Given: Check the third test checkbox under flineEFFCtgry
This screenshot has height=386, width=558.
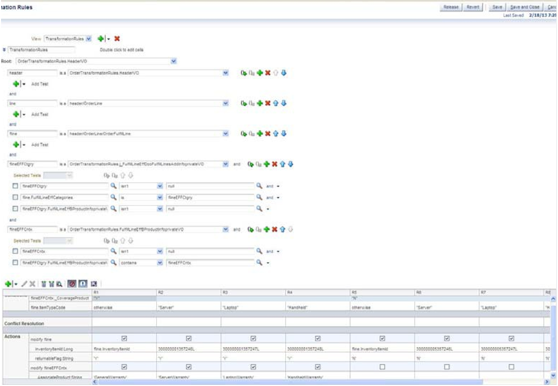Looking at the screenshot, I should [15, 208].
